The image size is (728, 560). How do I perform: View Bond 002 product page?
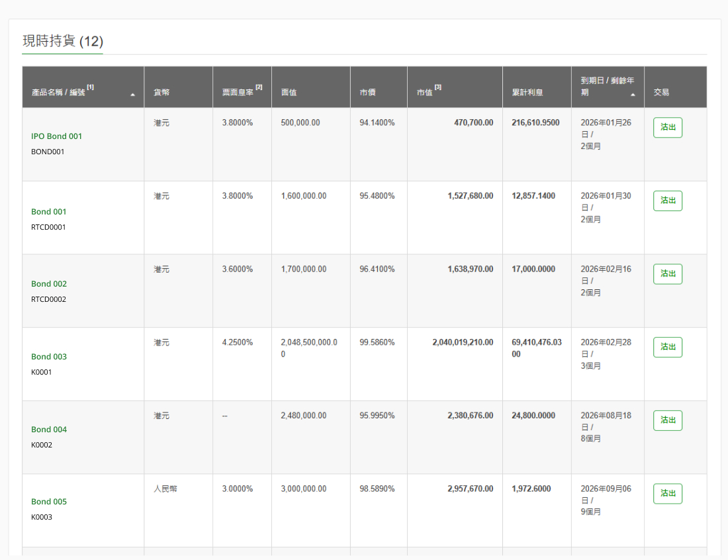coord(49,284)
